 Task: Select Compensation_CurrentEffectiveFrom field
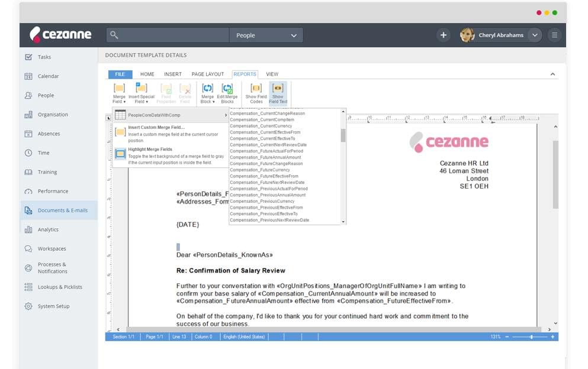[x=265, y=132]
